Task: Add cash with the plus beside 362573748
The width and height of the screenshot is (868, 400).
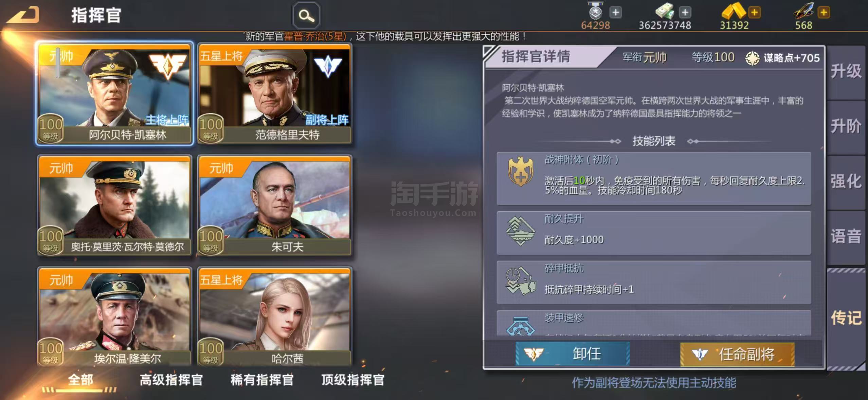Action: pos(685,13)
